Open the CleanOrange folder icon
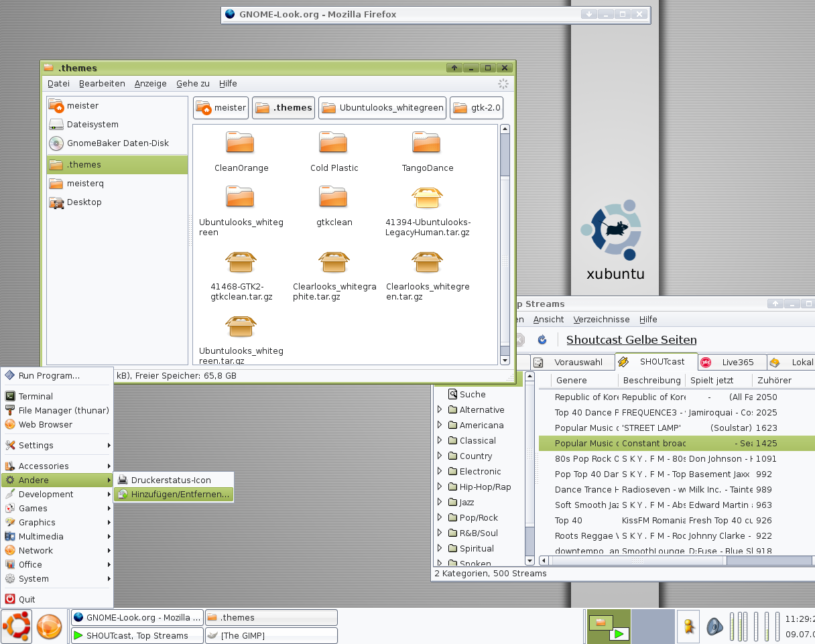Viewport: 815px width, 644px height. click(x=240, y=142)
